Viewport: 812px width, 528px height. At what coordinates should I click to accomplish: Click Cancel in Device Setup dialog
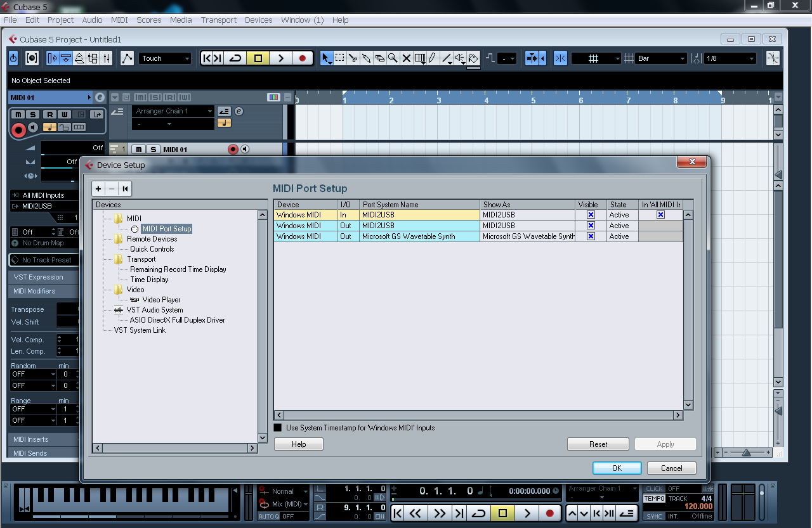point(672,468)
